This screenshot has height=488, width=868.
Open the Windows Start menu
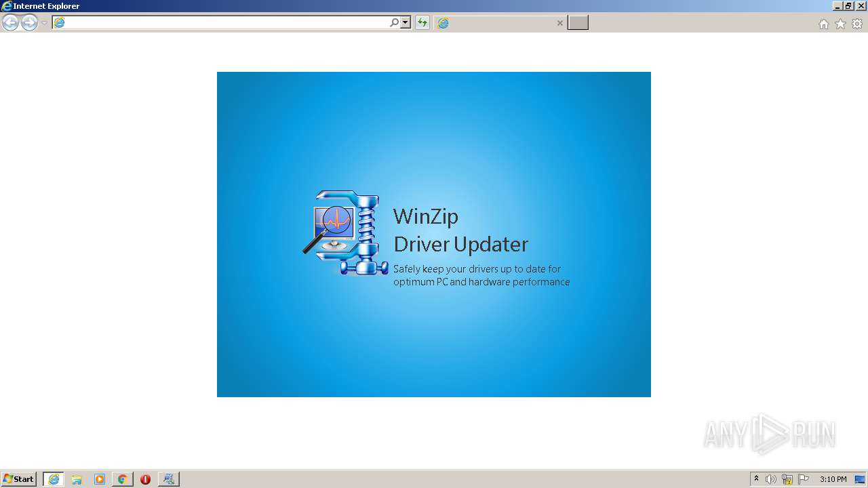[x=18, y=479]
